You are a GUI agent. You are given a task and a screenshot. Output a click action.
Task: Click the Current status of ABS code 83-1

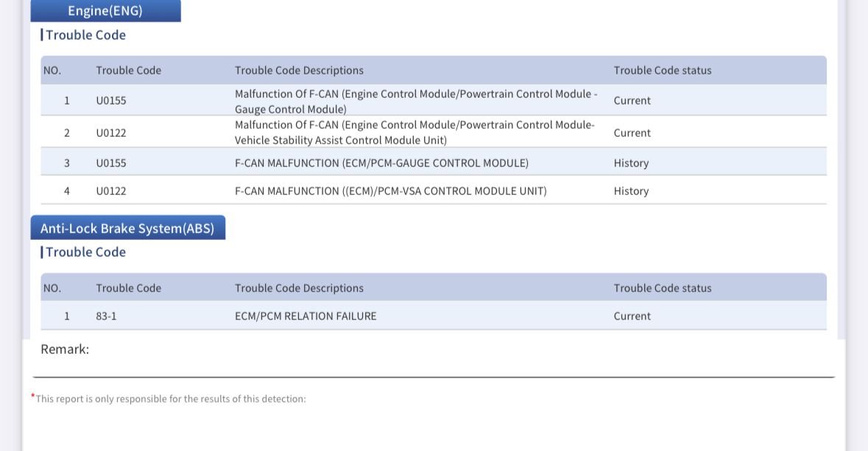(x=632, y=316)
